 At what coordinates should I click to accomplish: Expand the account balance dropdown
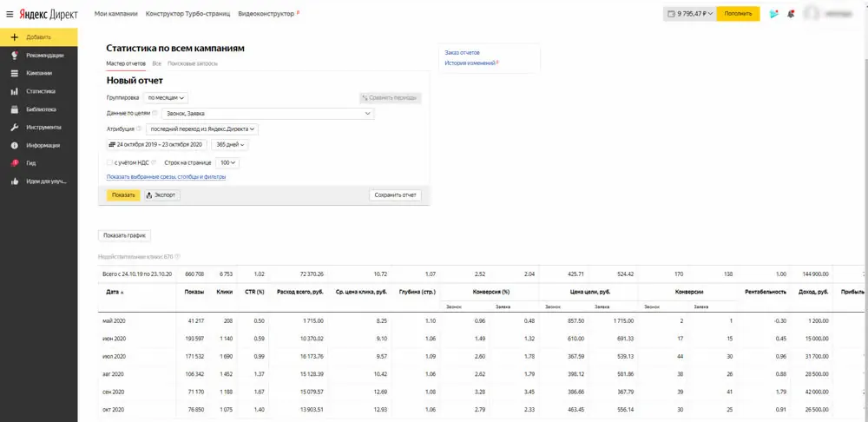(x=690, y=14)
